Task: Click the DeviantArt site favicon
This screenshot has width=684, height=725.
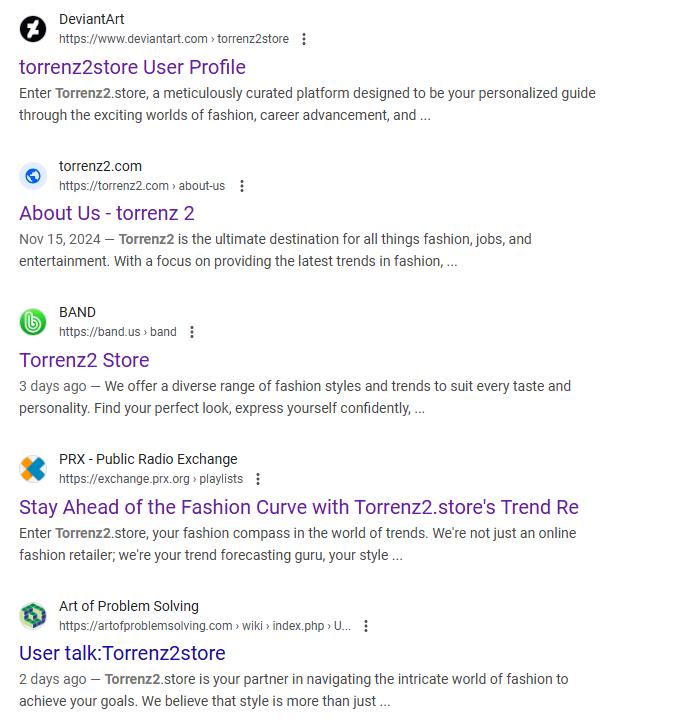Action: 33,29
